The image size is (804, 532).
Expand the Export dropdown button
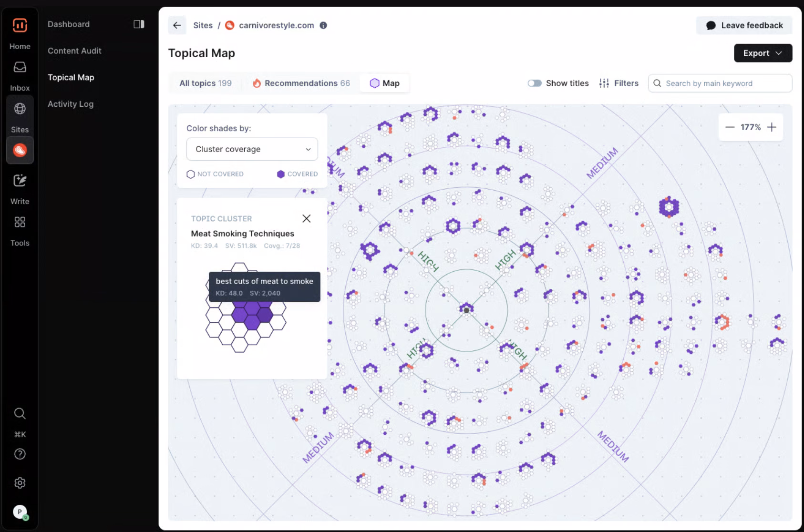(x=763, y=53)
